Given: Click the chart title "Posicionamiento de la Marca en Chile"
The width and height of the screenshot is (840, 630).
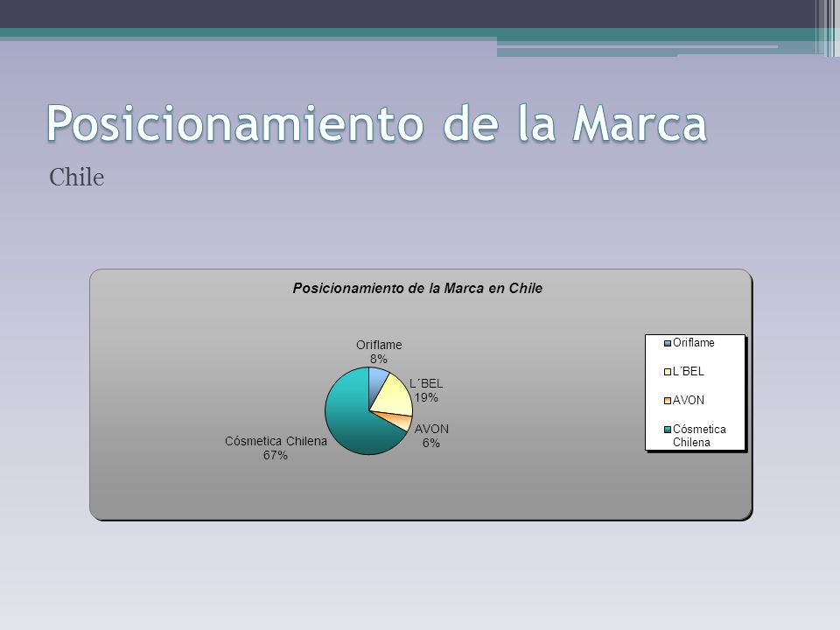Looking at the screenshot, I should (x=417, y=288).
